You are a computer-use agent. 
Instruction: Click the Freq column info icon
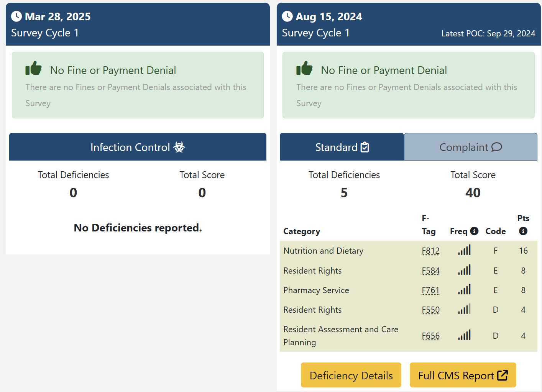[474, 231]
